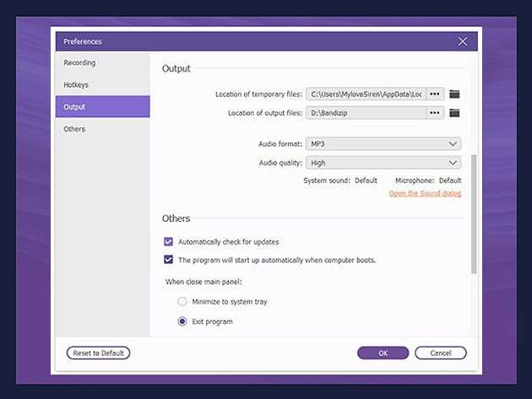Browse temporary files path with ellipsis button
Screen dimensions: 532x399
(x=435, y=94)
